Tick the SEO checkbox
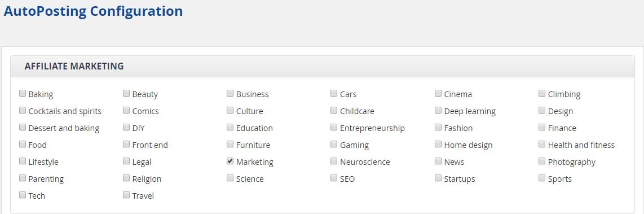The width and height of the screenshot is (644, 214). point(334,178)
